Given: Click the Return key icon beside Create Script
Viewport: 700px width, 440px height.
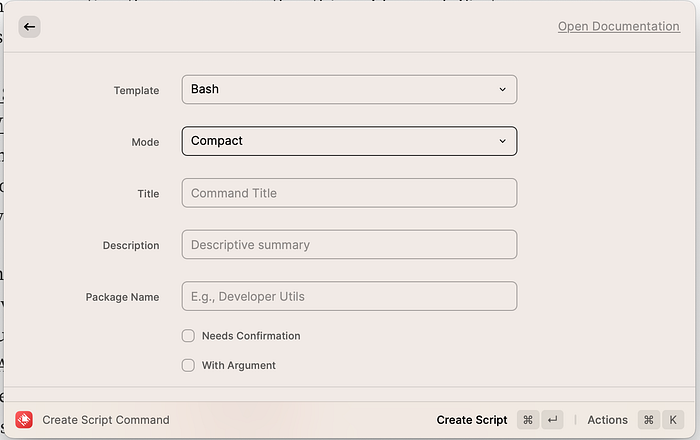Looking at the screenshot, I should tap(552, 420).
